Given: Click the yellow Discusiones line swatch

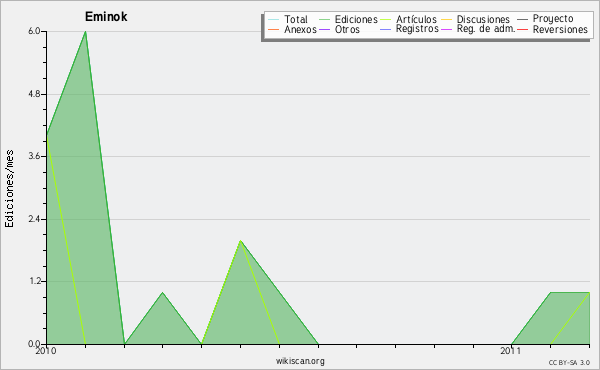Looking at the screenshot, I should 447,20.
